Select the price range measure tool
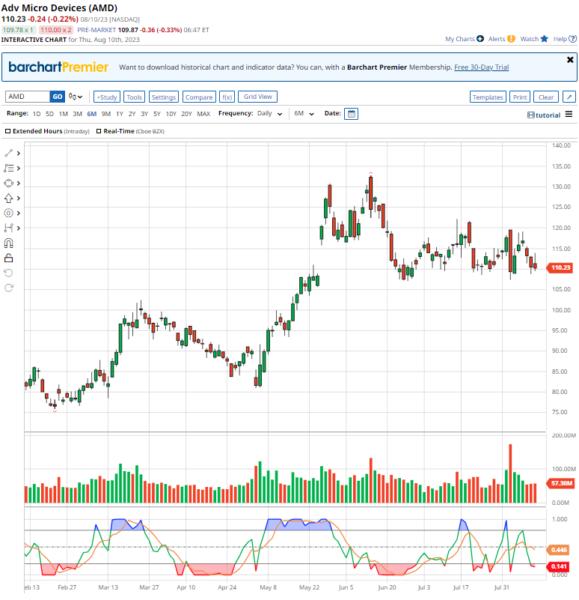Viewport: 579px width, 600px height. tap(8, 228)
